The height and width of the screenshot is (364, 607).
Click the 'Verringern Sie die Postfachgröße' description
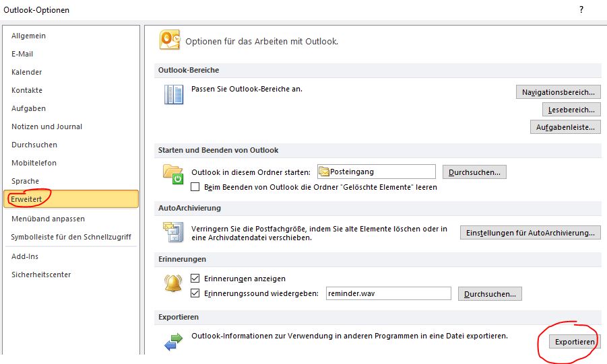click(x=319, y=233)
